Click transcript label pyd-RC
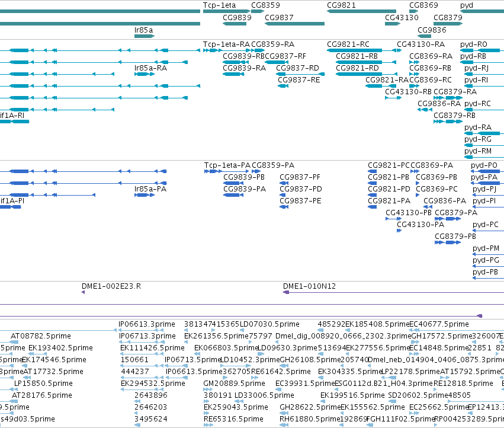This screenshot has width=504, height=428. point(477,104)
